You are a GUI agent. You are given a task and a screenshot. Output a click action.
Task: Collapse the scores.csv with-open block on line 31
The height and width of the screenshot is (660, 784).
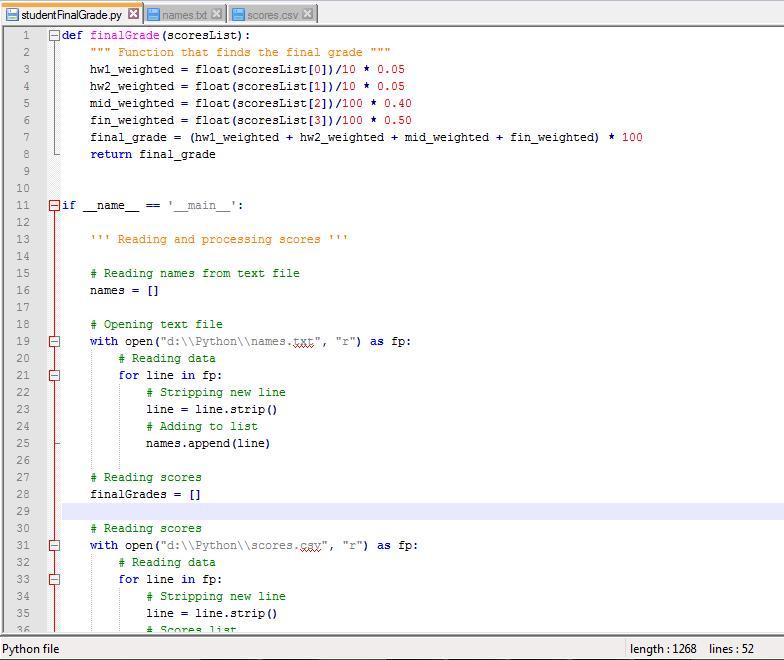tap(54, 545)
